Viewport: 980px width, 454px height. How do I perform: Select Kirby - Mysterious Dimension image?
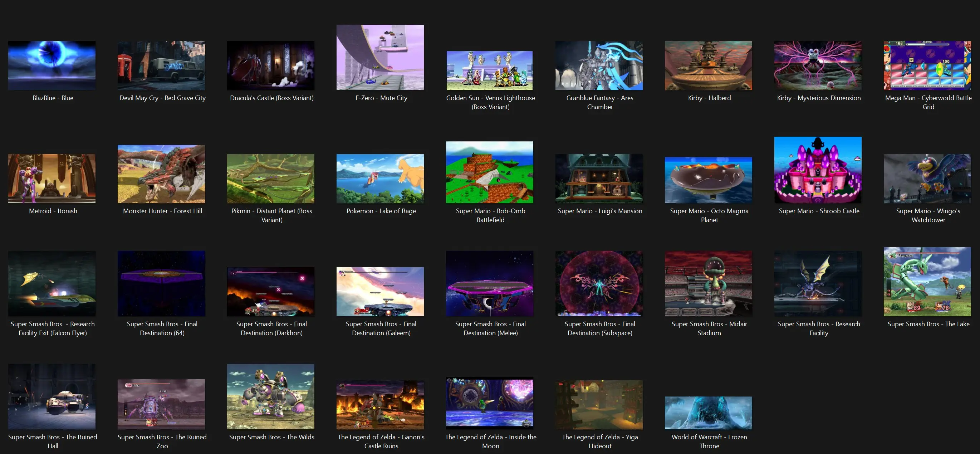pyautogui.click(x=818, y=65)
